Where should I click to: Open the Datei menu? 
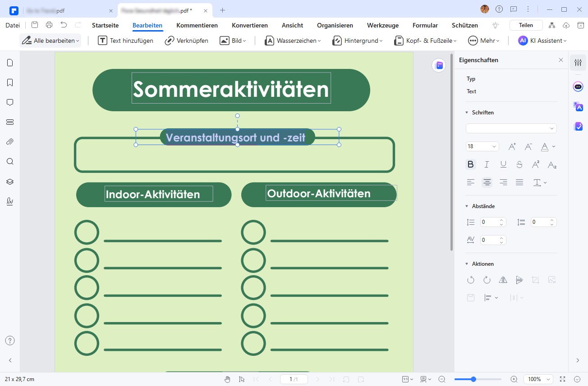(13, 25)
